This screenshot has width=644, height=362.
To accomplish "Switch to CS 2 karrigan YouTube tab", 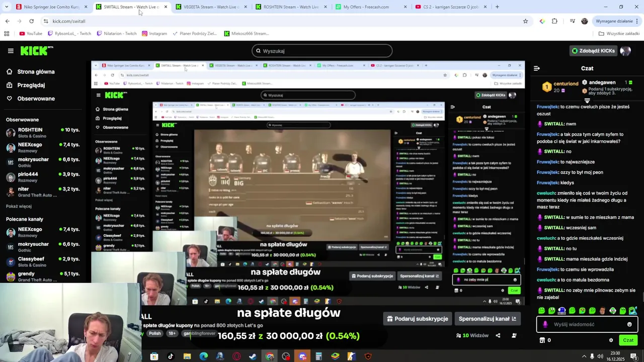I will click(x=451, y=7).
